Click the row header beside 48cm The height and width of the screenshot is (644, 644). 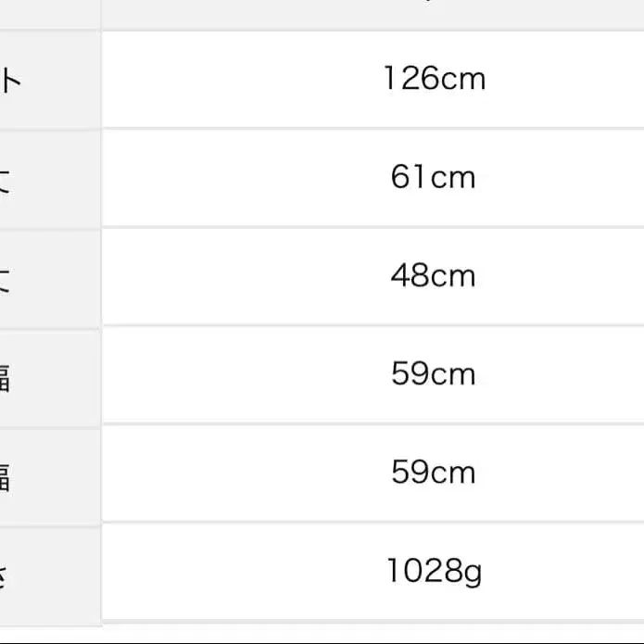[48, 277]
